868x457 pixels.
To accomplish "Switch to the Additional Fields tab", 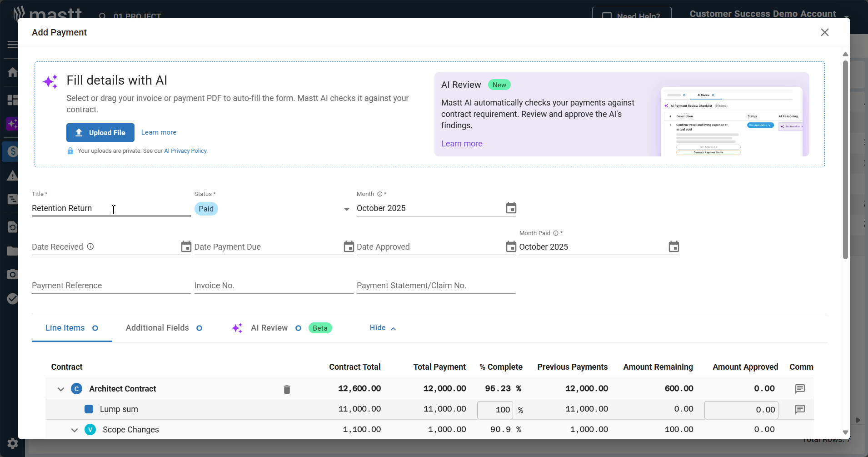I will (x=157, y=328).
